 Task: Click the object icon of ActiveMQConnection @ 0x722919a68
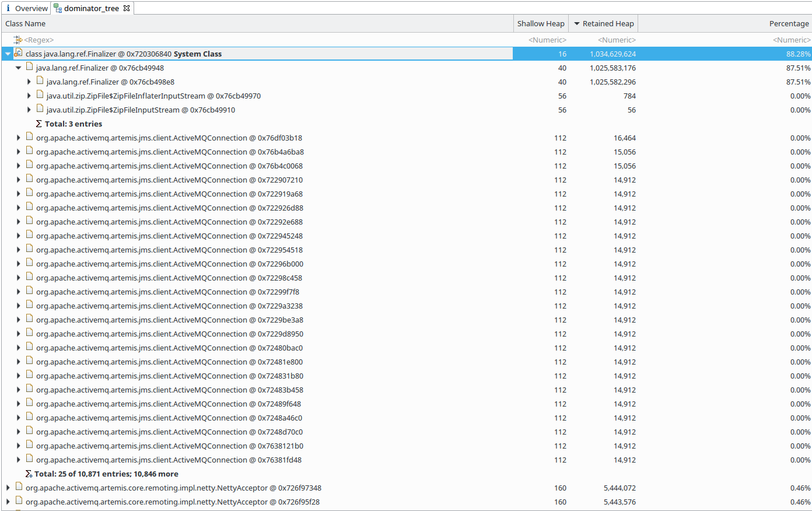pos(29,193)
